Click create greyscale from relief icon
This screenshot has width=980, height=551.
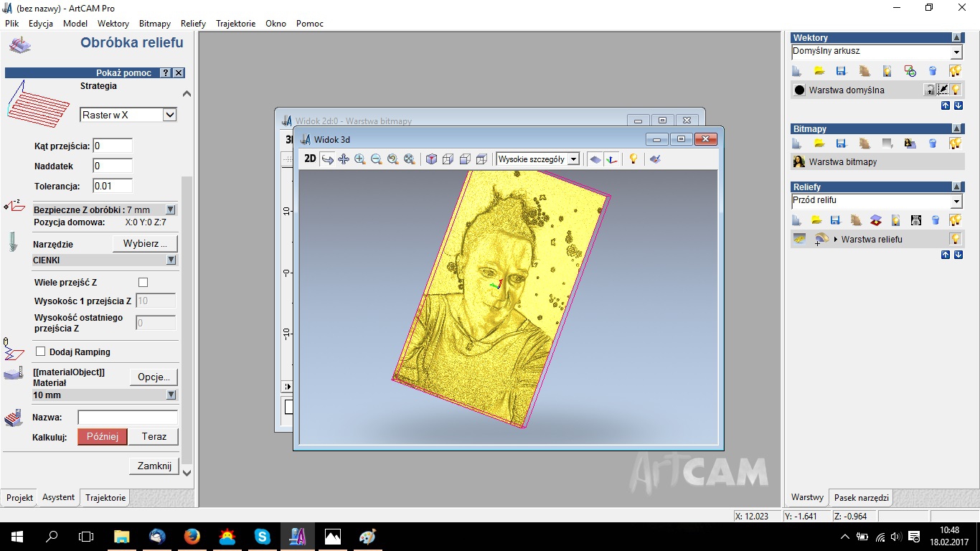pyautogui.click(x=915, y=220)
